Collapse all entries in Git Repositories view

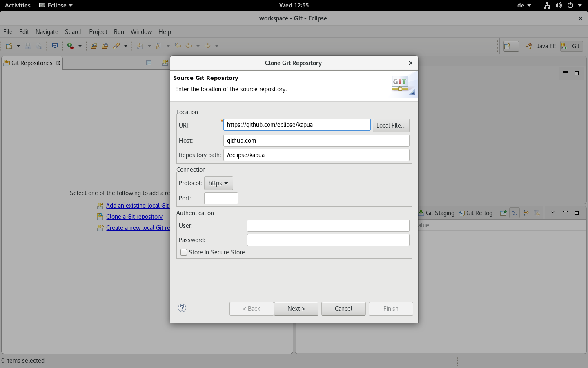pos(149,63)
